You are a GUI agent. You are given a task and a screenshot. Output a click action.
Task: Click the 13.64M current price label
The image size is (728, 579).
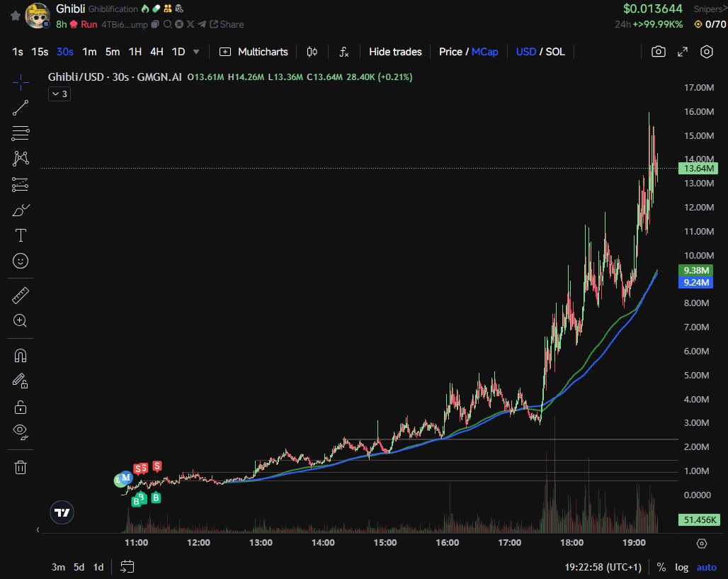(x=698, y=168)
